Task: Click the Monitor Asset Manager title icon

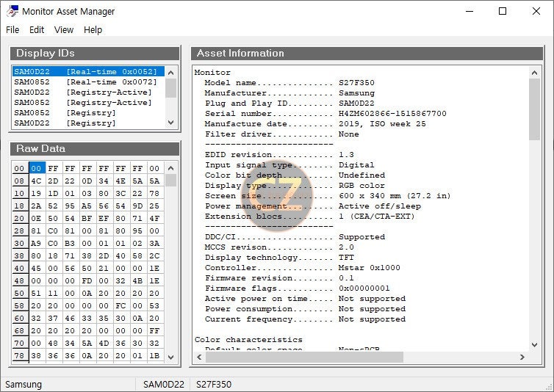Action: (x=12, y=11)
